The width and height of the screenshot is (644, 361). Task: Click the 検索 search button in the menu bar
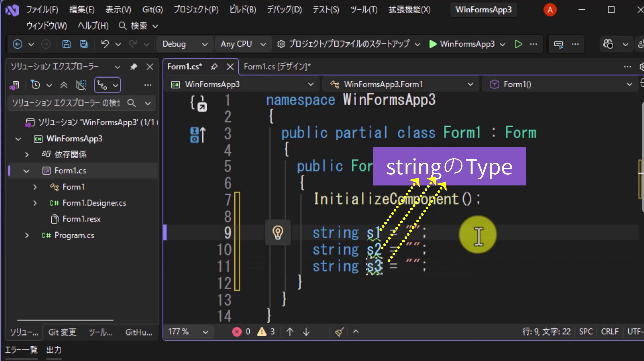[x=138, y=26]
